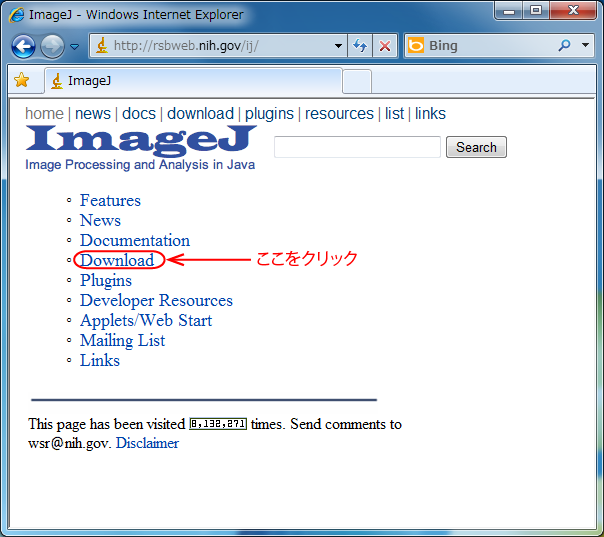Open the resources link in top navigation
Viewport: 604px width, 537px height.
click(339, 114)
